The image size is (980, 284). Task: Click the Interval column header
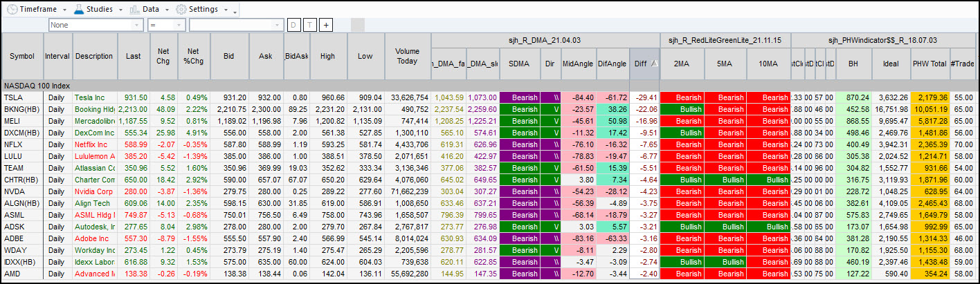click(x=57, y=56)
